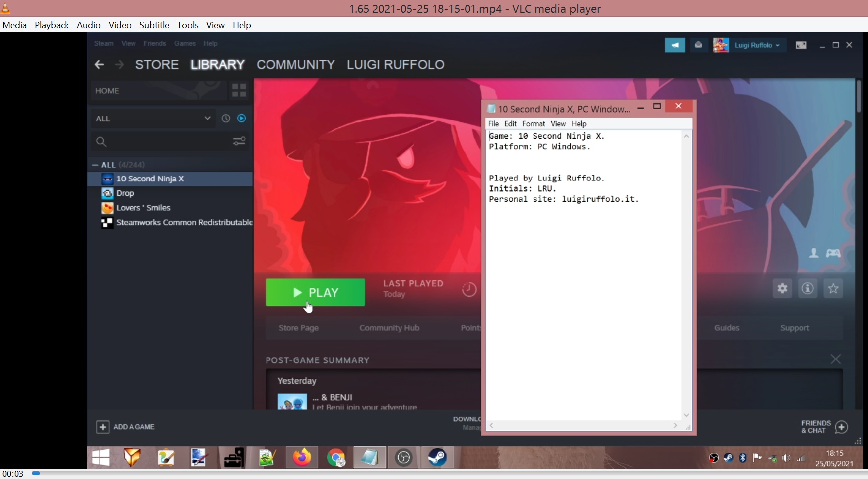This screenshot has width=868, height=479.
Task: Open the library advanced filter icon
Action: 239,142
